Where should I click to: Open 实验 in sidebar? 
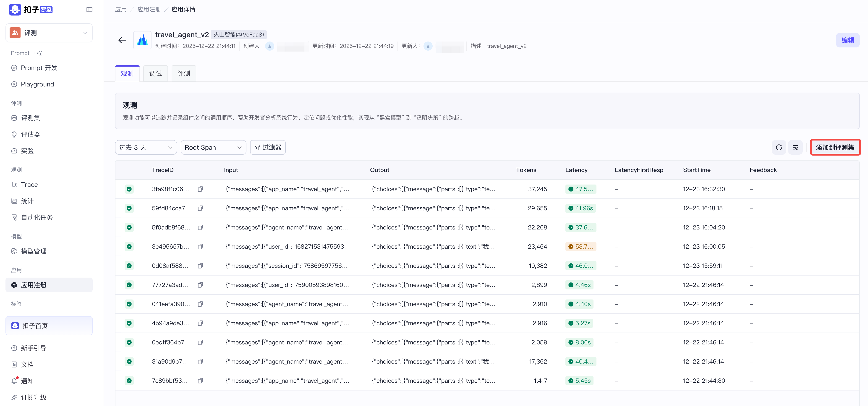49,151
